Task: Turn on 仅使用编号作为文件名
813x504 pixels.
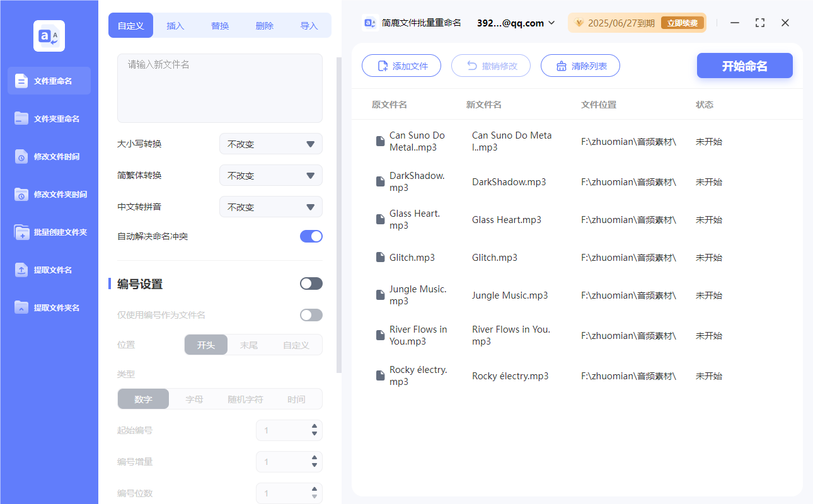Action: click(x=311, y=314)
